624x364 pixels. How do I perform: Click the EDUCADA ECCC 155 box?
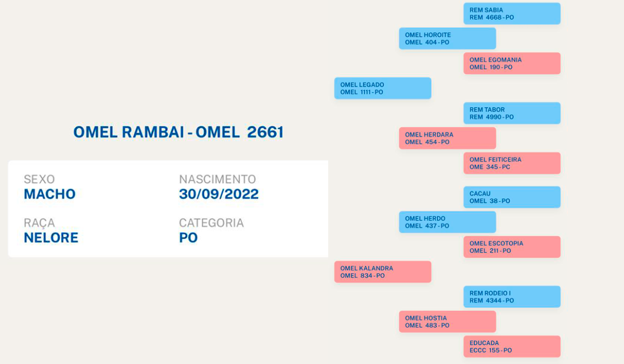pyautogui.click(x=512, y=347)
